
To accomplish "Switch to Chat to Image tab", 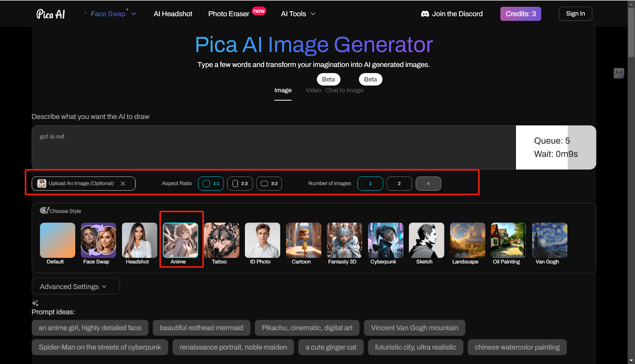I will pyautogui.click(x=344, y=90).
